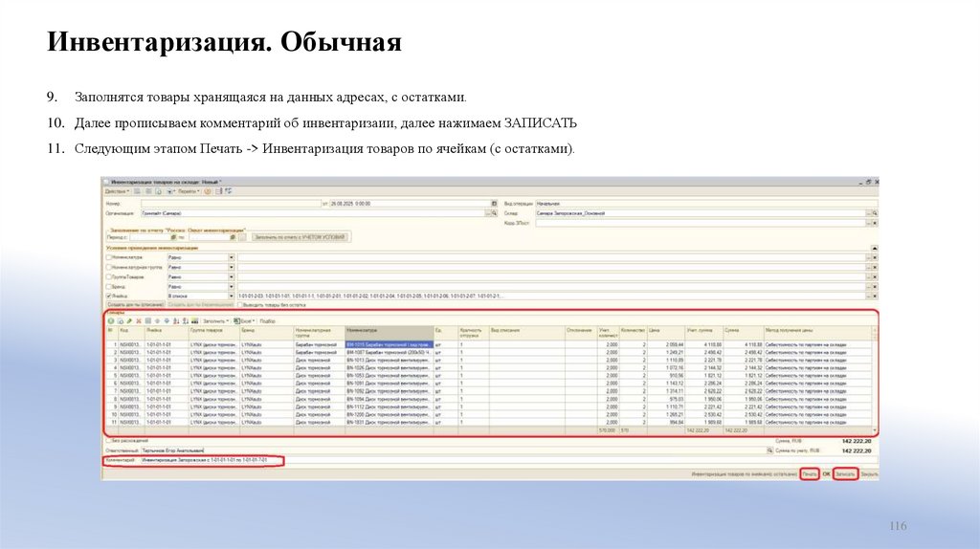The image size is (980, 549).
Task: Collapse the conditions section using the up-arrow button
Action: click(875, 248)
